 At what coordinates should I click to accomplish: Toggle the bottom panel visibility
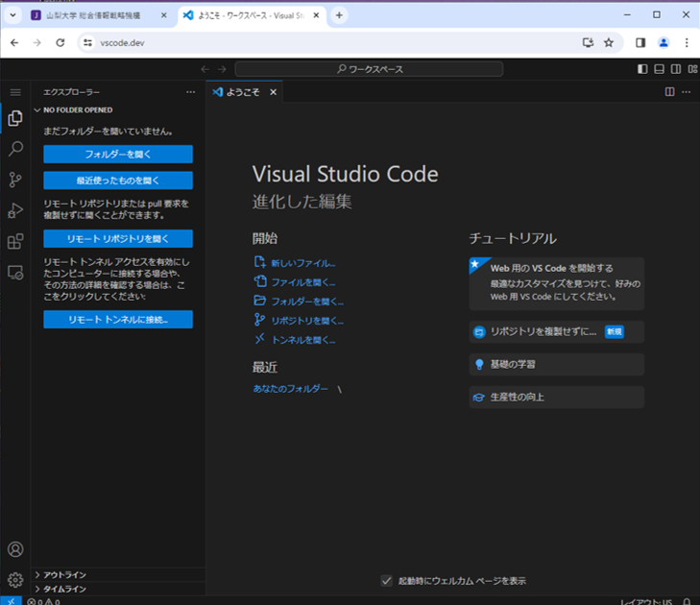click(659, 69)
